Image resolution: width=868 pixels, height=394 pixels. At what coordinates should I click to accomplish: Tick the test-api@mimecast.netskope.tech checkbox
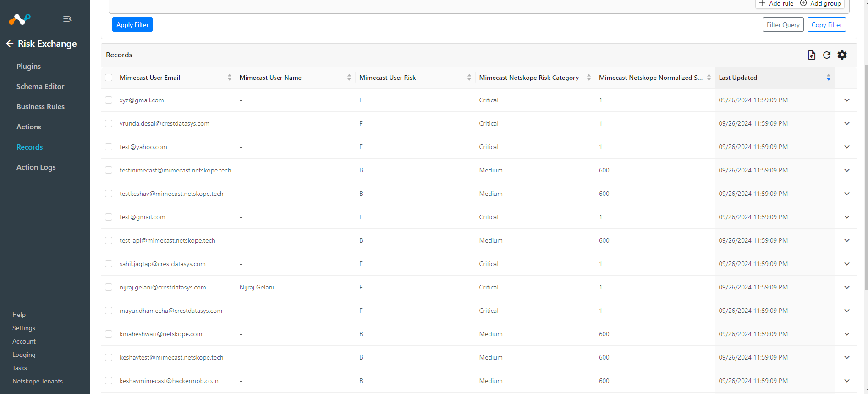(x=109, y=240)
